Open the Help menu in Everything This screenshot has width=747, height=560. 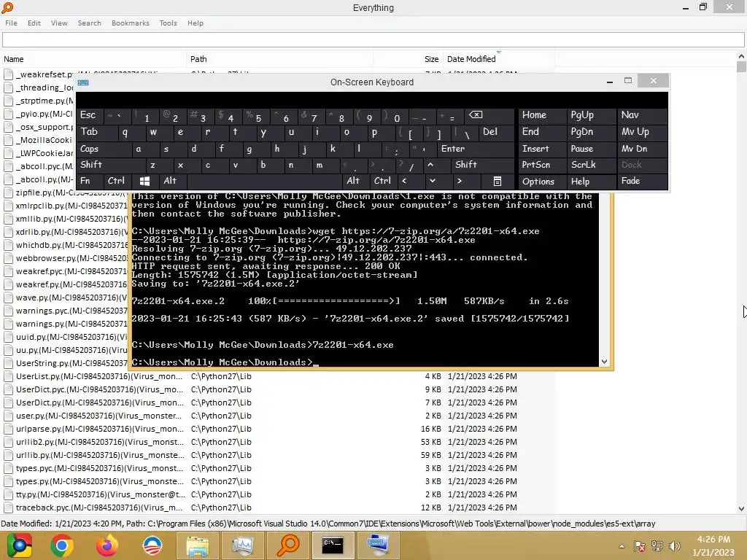(195, 23)
